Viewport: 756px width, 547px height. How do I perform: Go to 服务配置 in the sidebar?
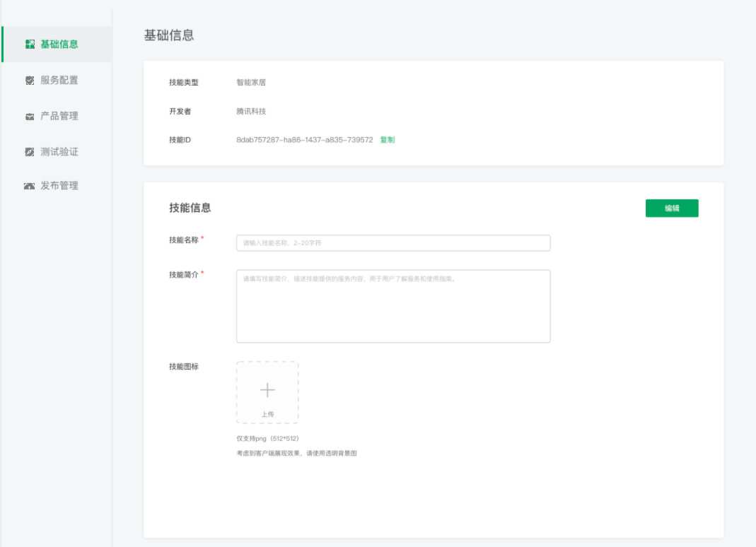coord(59,81)
